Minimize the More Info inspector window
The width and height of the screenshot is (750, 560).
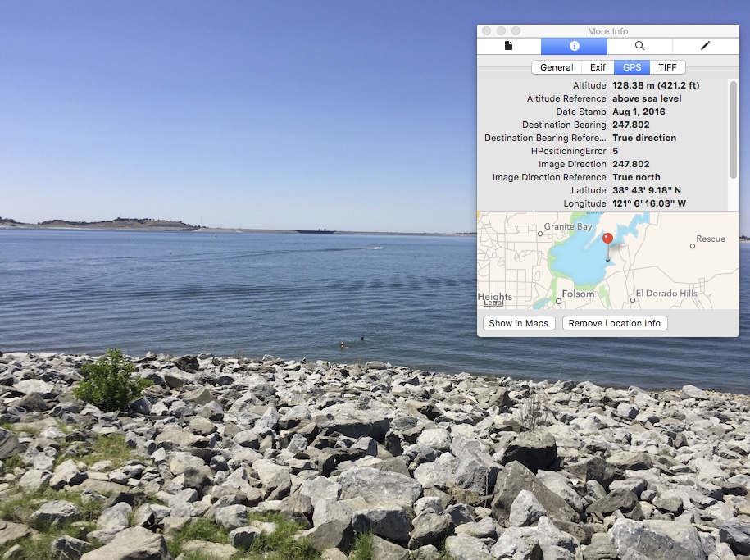[x=501, y=31]
